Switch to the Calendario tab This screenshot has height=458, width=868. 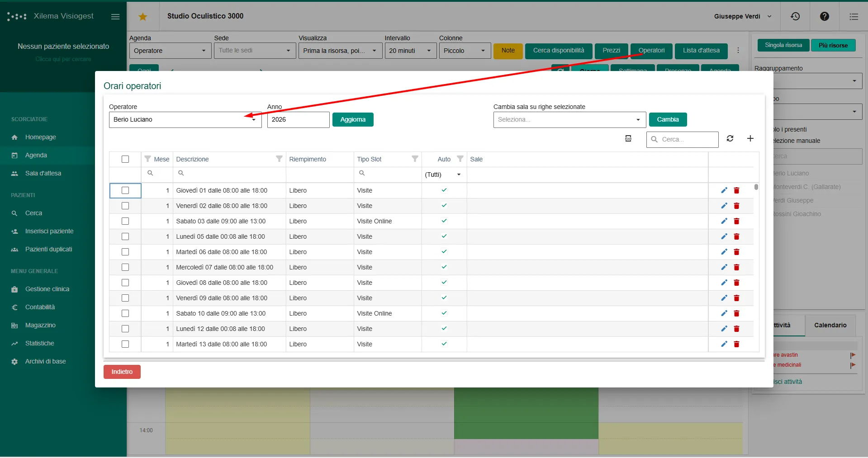pos(830,325)
